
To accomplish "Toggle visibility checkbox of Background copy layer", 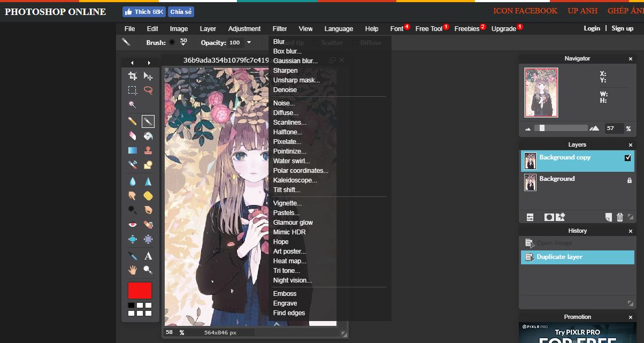I will (628, 158).
